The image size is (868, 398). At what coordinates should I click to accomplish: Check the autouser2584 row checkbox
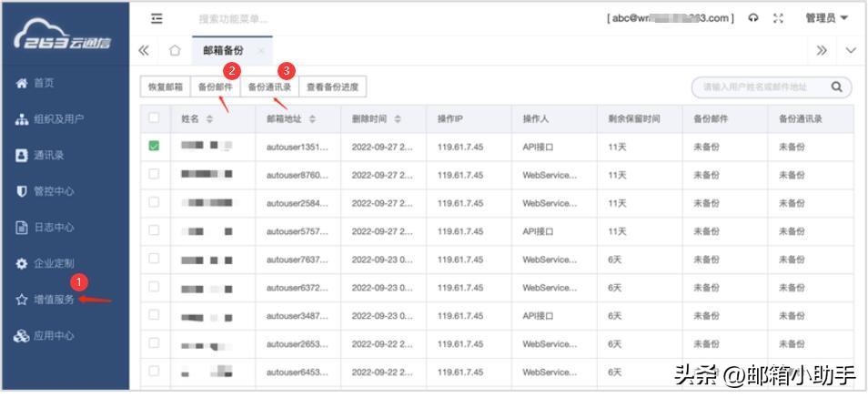[154, 202]
